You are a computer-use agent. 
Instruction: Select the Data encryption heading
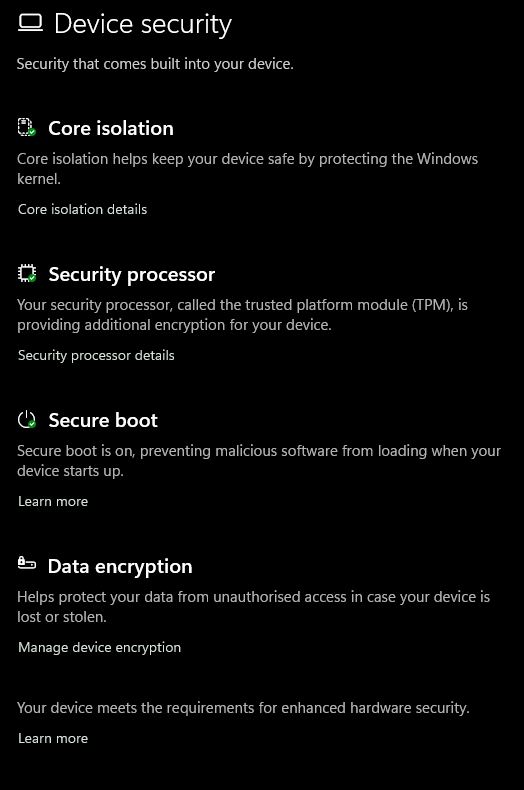(120, 567)
